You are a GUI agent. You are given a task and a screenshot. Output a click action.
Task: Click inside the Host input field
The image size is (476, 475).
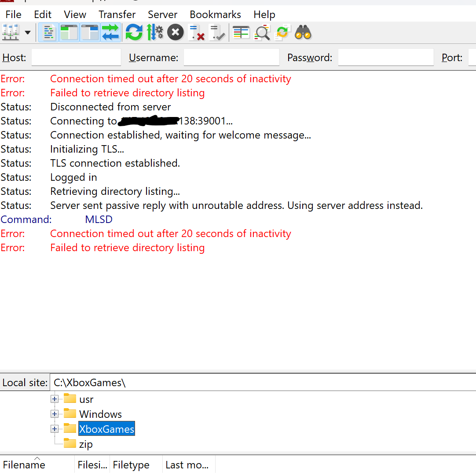pos(76,57)
